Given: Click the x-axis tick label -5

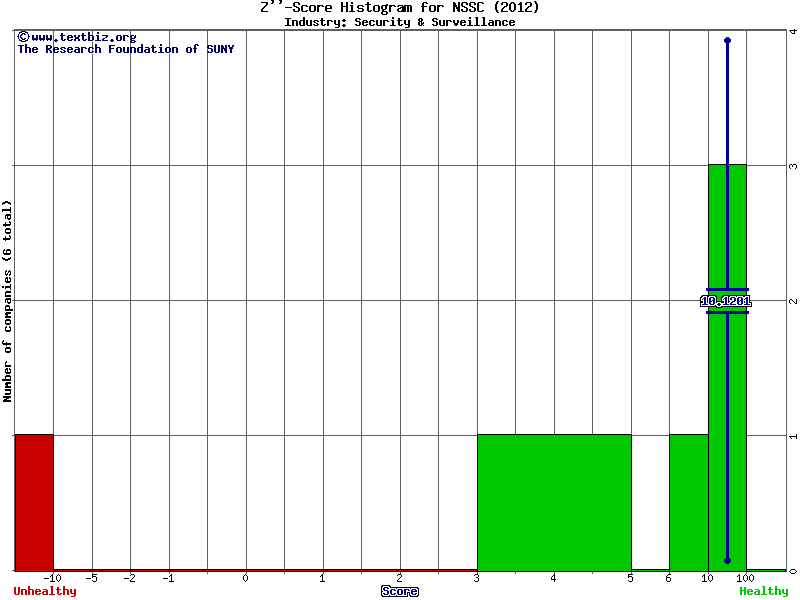Looking at the screenshot, I should [91, 579].
